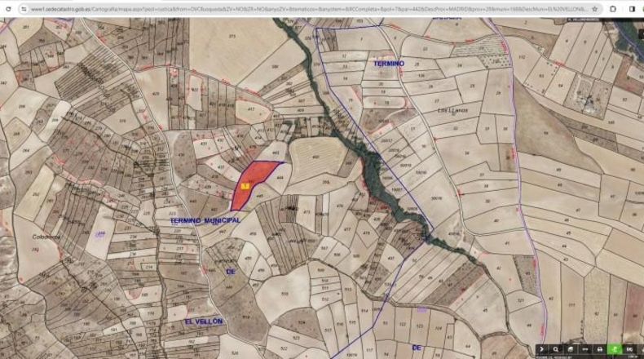This screenshot has width=644, height=359.
Task: Expand the map toolbar arrow
Action: pyautogui.click(x=542, y=349)
